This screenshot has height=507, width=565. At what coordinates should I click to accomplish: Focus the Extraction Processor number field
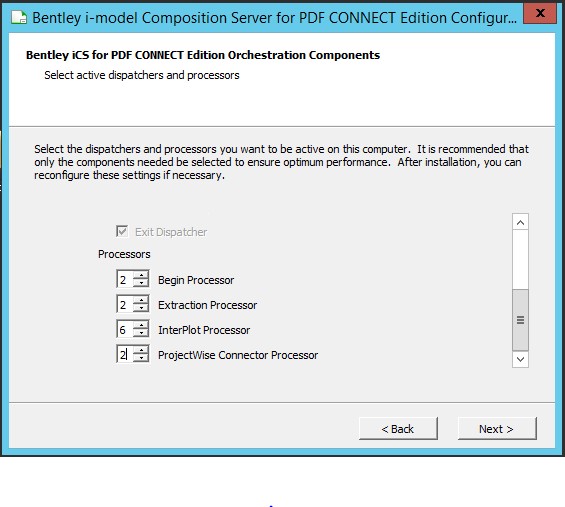click(125, 304)
